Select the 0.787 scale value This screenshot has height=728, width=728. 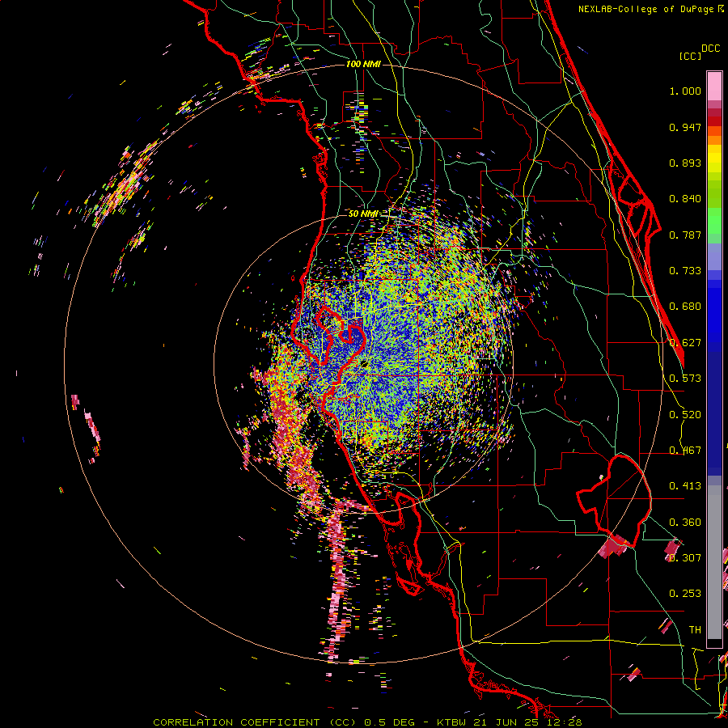(x=685, y=235)
